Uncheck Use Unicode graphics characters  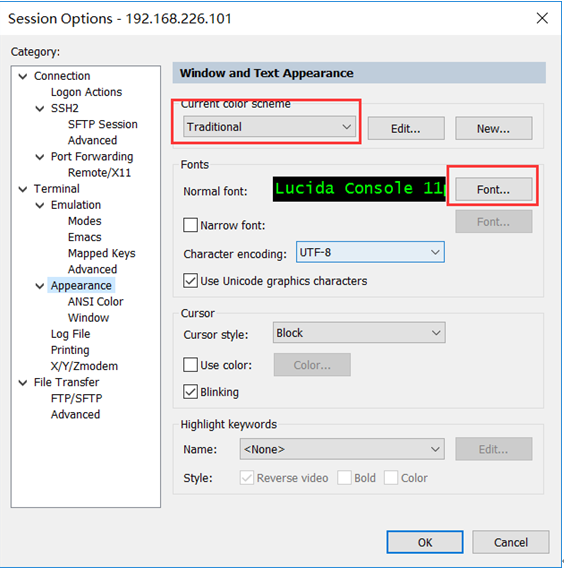[190, 281]
